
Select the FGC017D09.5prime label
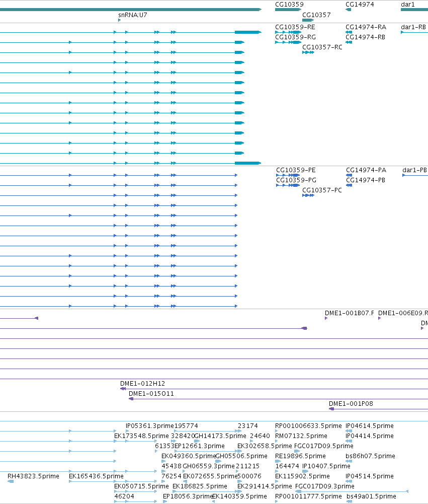click(x=324, y=446)
